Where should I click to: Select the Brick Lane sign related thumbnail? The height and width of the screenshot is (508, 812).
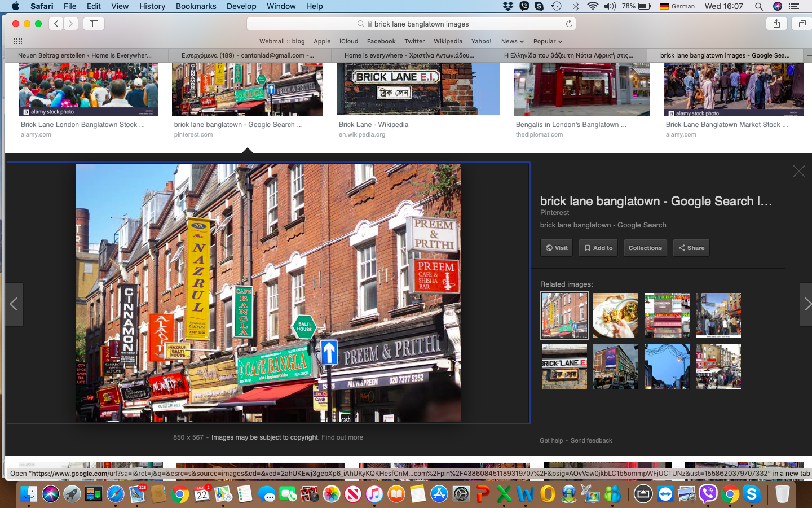pyautogui.click(x=564, y=366)
